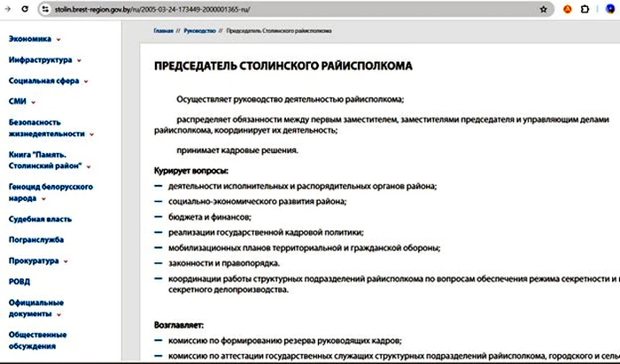Viewport: 620px width, 364px height.
Task: Expand the СМИ dropdown arrow
Action: point(32,103)
